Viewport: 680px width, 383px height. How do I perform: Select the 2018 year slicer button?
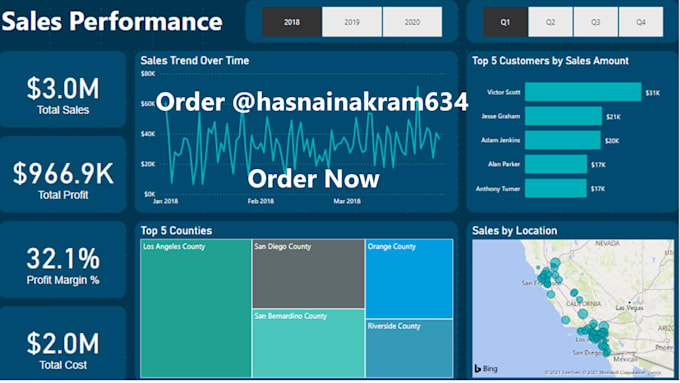pos(292,22)
